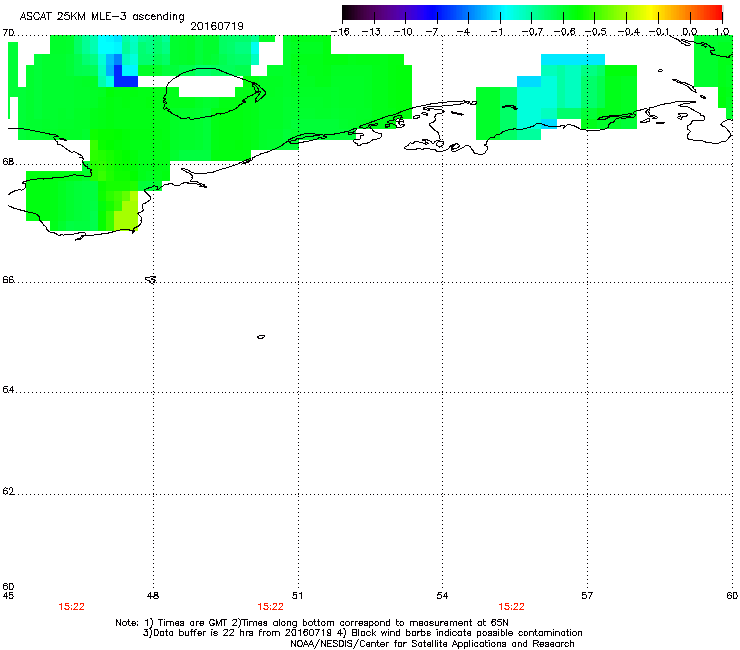Click the title "ASCAT 25KM MLE-3 ascending"

click(102, 17)
